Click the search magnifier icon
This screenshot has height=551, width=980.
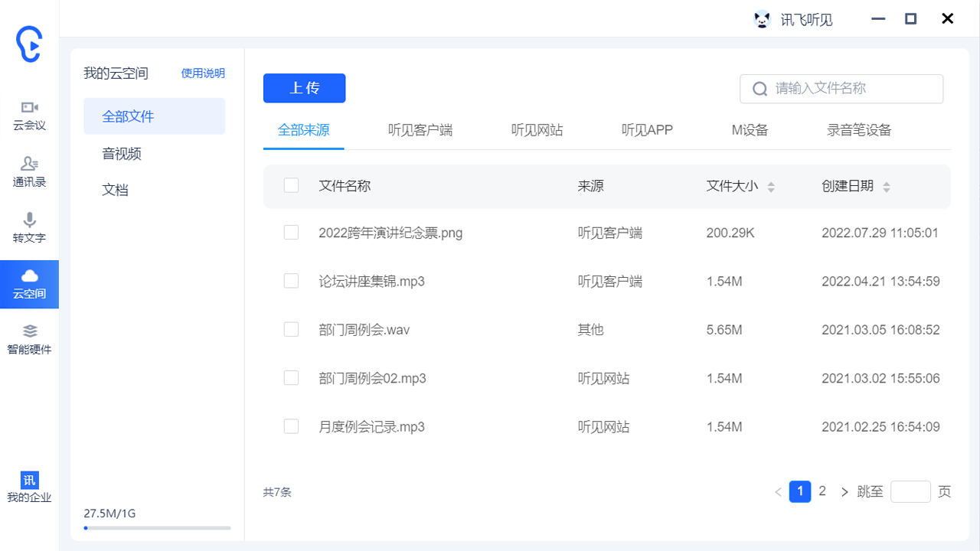pyautogui.click(x=759, y=89)
